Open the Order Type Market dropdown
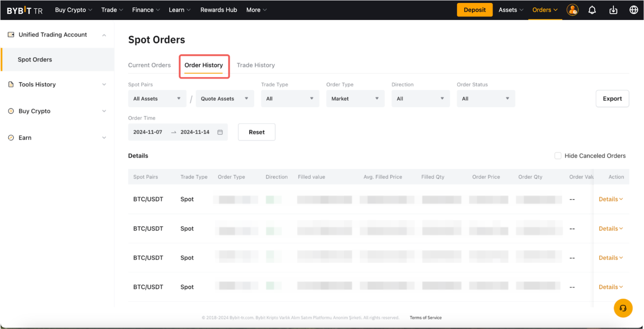Viewport: 644px width, 329px height. coord(355,99)
